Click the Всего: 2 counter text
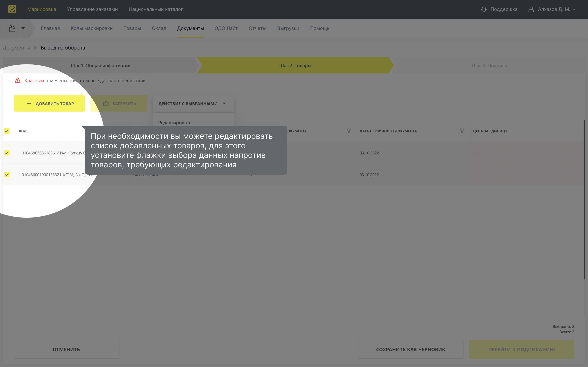 click(x=567, y=332)
